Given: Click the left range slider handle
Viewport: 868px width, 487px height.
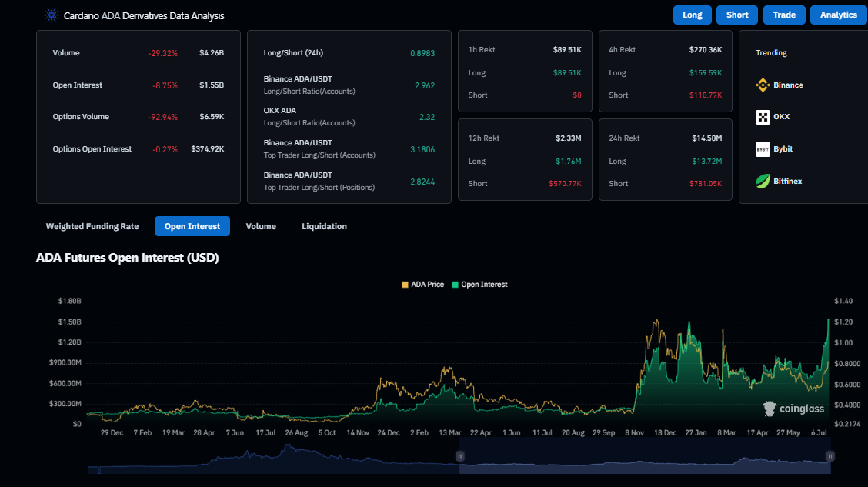Looking at the screenshot, I should [459, 456].
